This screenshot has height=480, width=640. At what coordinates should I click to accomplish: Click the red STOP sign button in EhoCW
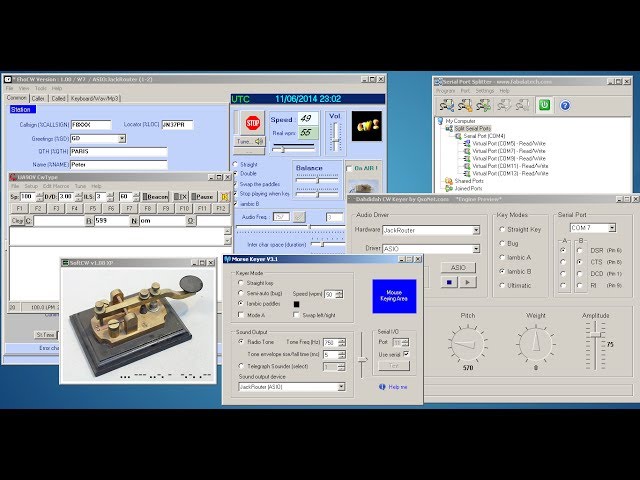point(253,122)
